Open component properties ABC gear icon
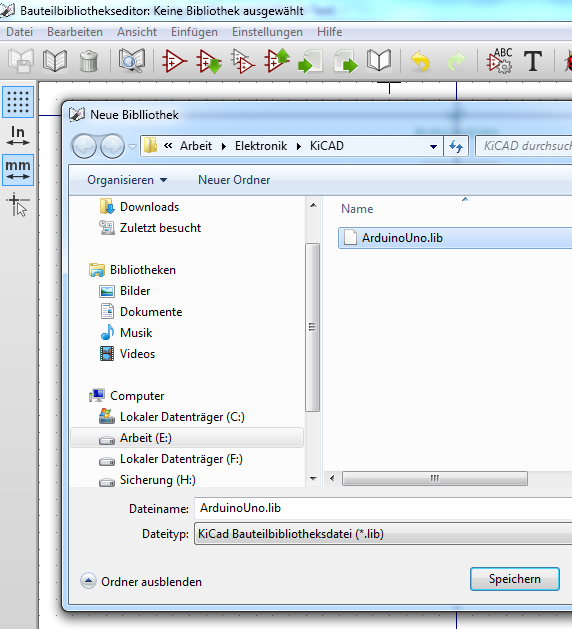The image size is (572, 629). click(499, 61)
